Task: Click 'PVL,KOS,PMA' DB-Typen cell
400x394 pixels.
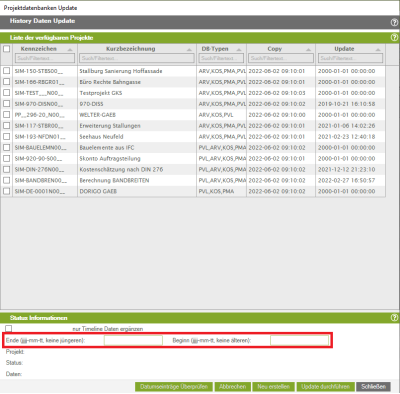Action: click(x=216, y=192)
